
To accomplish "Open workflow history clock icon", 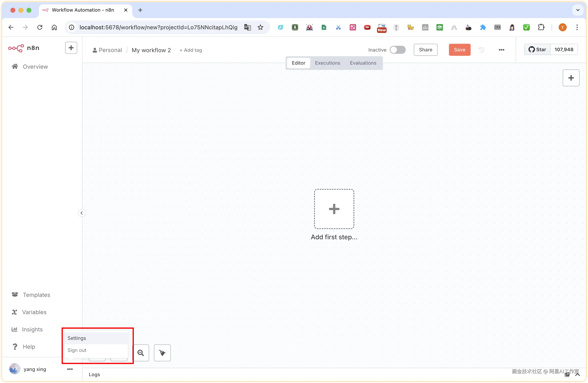I will coord(481,50).
